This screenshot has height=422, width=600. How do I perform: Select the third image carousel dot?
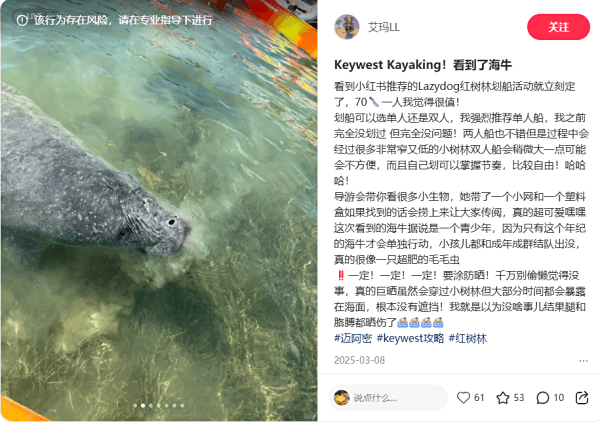[x=151, y=406]
